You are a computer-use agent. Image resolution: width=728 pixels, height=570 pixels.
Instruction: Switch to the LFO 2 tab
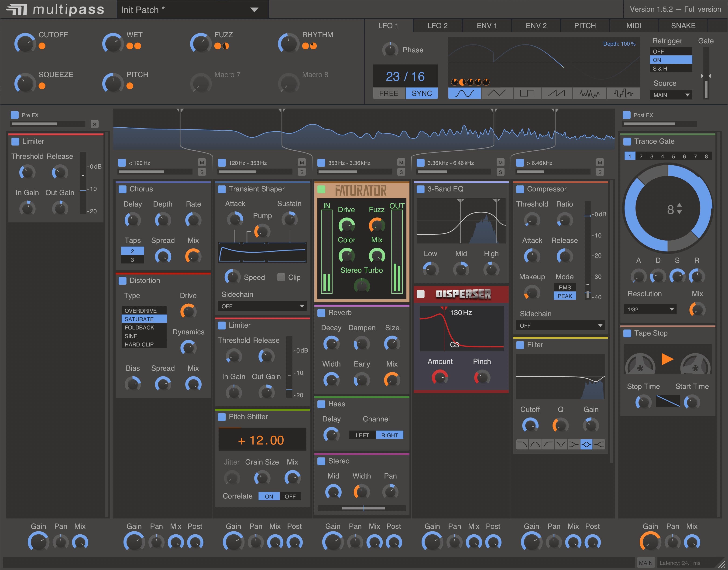click(437, 26)
